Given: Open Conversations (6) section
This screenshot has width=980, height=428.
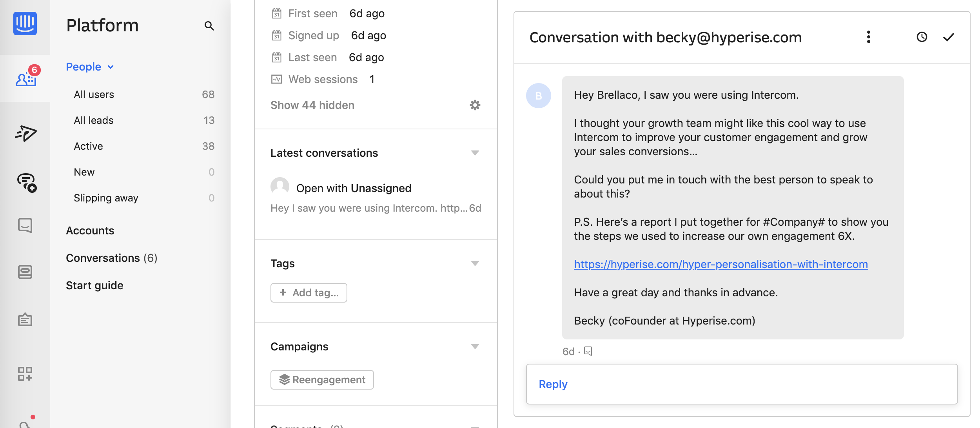Looking at the screenshot, I should [112, 258].
